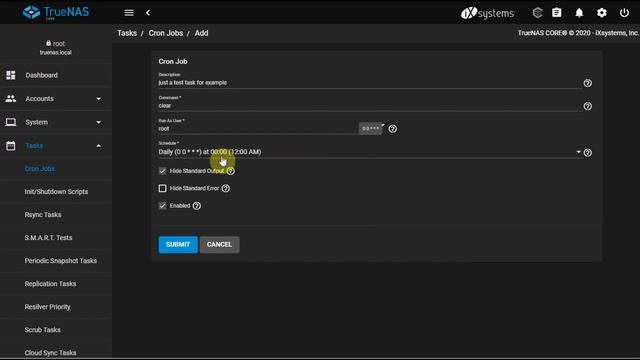Click the Cron Job form heading
Viewport: 640px width, 360px height.
[x=173, y=62]
